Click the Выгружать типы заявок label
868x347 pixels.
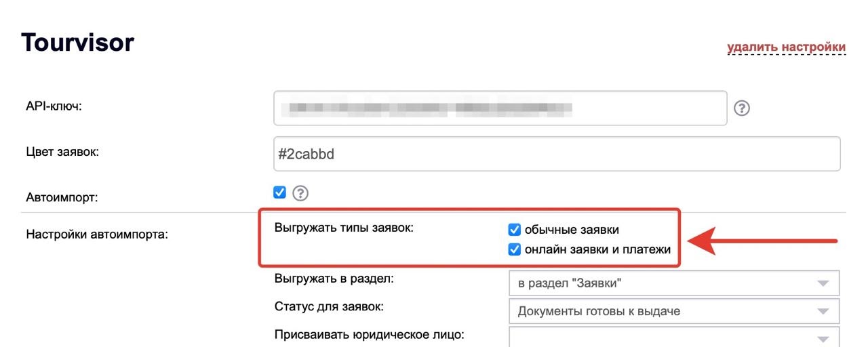click(x=344, y=228)
